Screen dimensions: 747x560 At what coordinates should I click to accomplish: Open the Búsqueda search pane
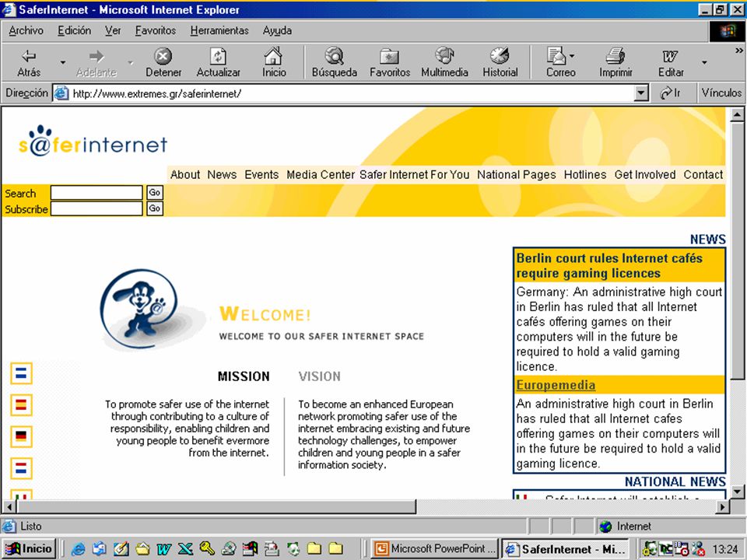[x=335, y=62]
